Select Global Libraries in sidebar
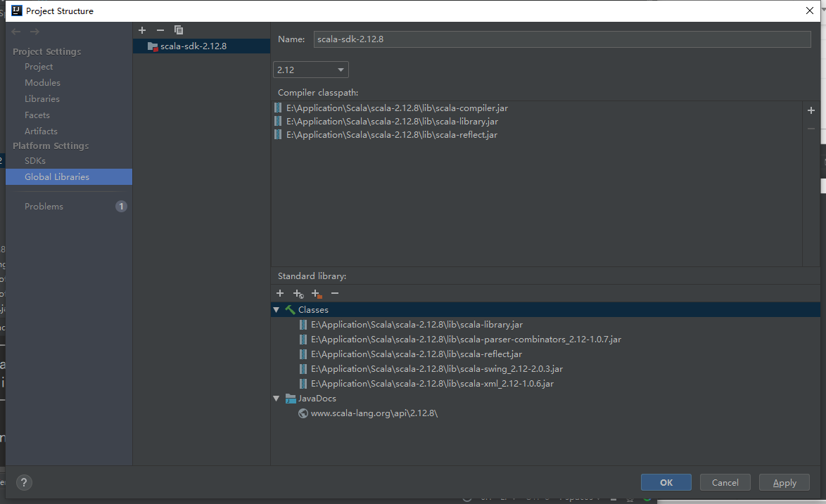The height and width of the screenshot is (504, 826). point(68,176)
